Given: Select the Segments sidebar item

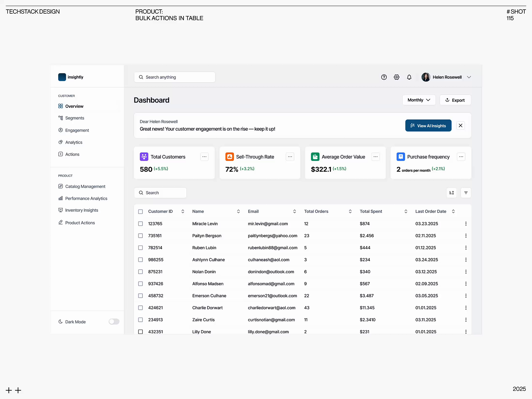Looking at the screenshot, I should [75, 118].
